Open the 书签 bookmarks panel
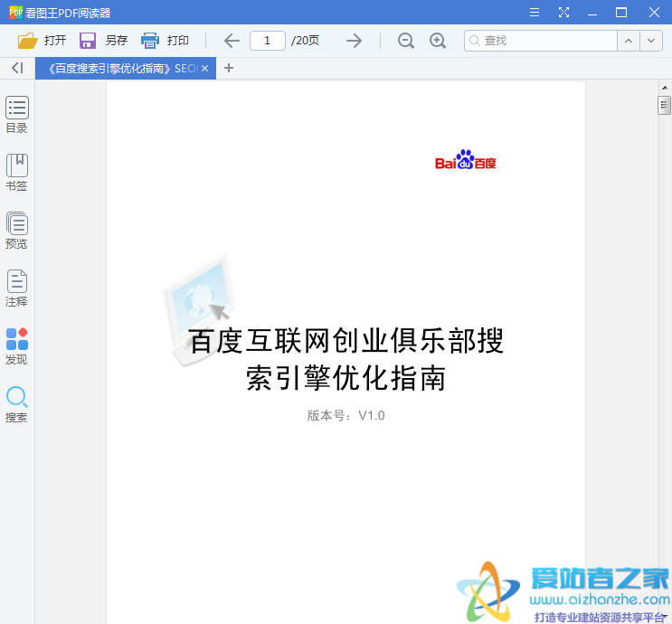The height and width of the screenshot is (624, 672). (x=16, y=173)
